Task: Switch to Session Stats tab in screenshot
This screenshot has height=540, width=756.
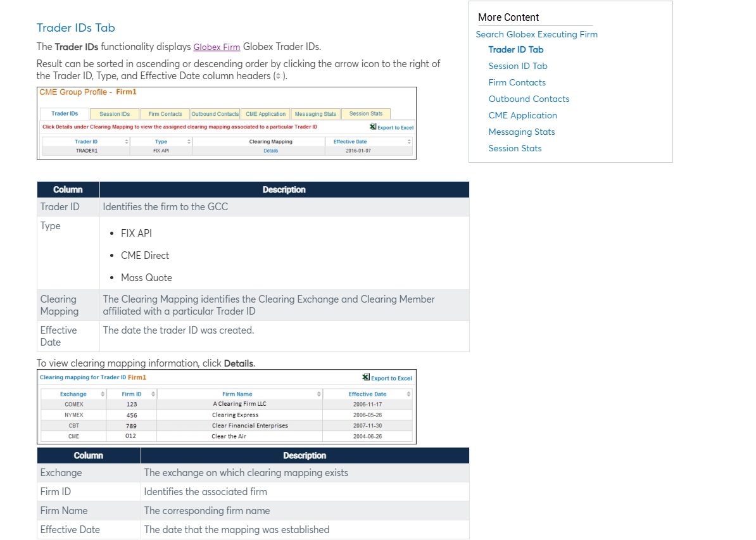Action: (366, 114)
